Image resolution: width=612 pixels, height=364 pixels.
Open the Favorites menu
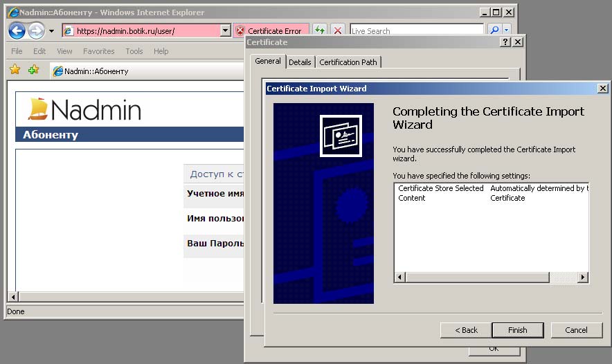tap(98, 51)
